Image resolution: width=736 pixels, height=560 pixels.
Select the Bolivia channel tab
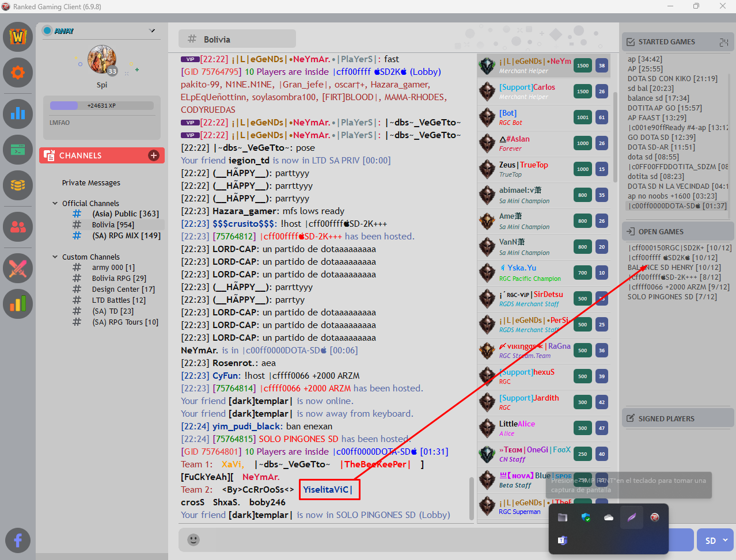tap(237, 39)
